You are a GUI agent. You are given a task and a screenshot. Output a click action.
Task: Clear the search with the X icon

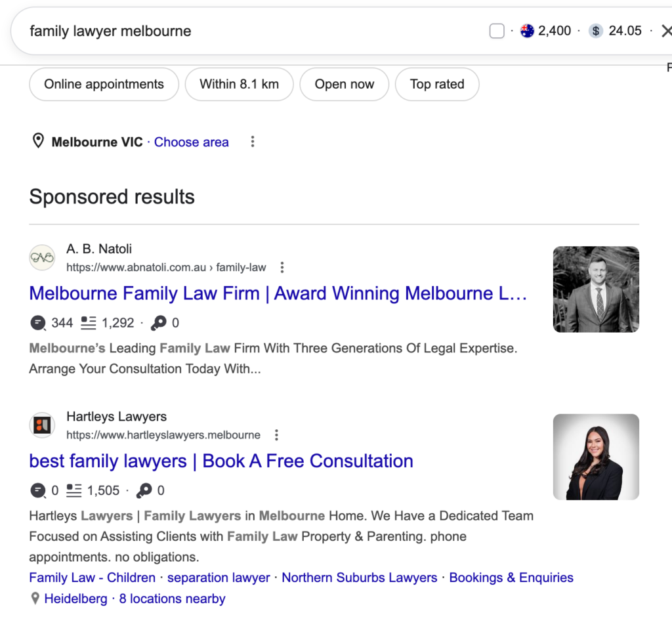tap(667, 31)
